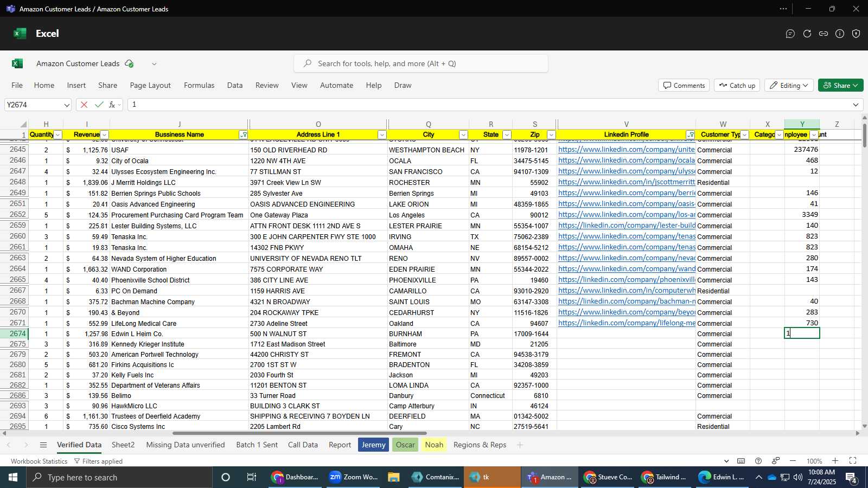This screenshot has height=488, width=868.
Task: Open the Lifelong Medical Care LinkedIn link
Action: tap(627, 323)
